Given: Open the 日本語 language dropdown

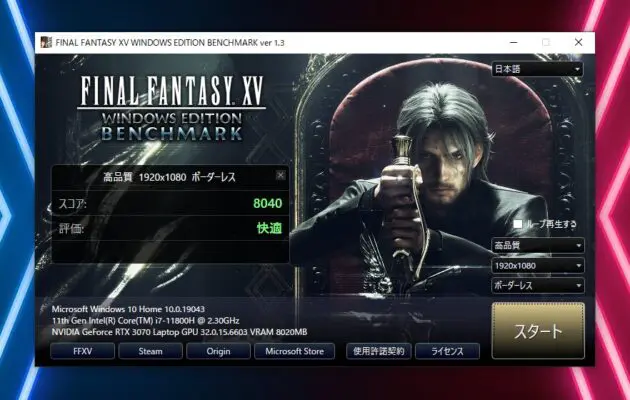Looking at the screenshot, I should (537, 70).
